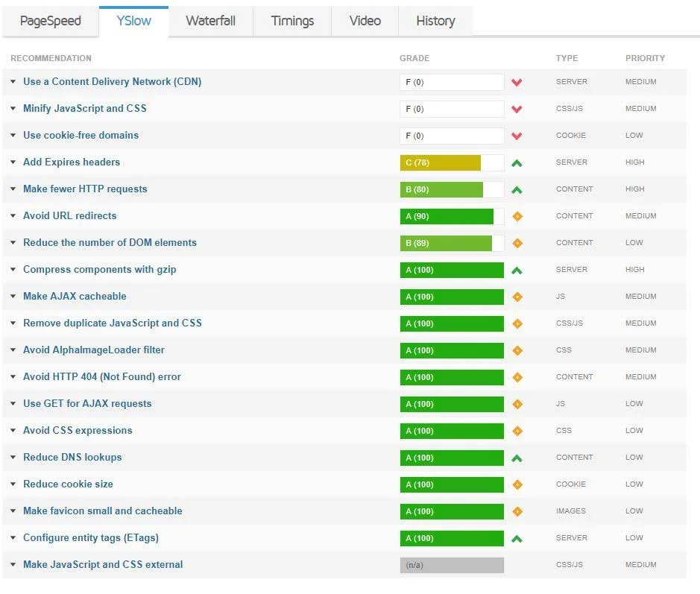
Task: Switch to the Waterfall tab
Action: [x=210, y=21]
